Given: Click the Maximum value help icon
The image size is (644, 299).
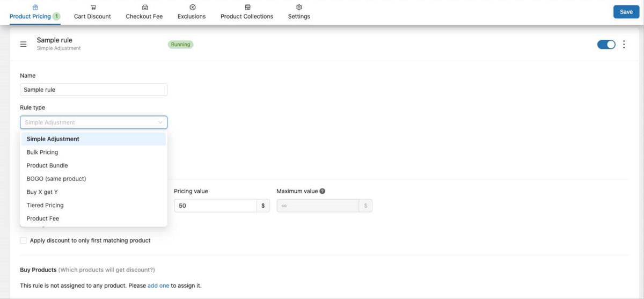Looking at the screenshot, I should (x=323, y=191).
